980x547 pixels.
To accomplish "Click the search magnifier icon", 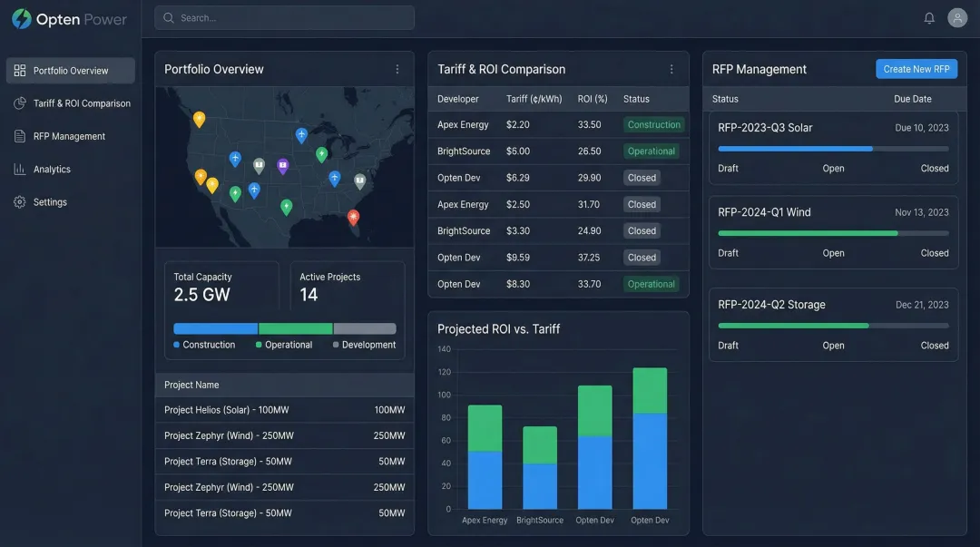I will (168, 17).
